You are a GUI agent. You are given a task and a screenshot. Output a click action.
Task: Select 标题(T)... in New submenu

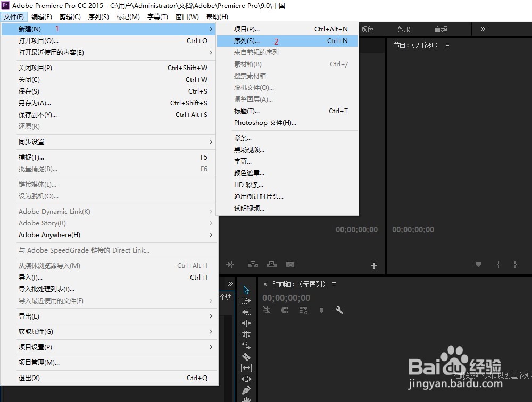click(x=287, y=111)
